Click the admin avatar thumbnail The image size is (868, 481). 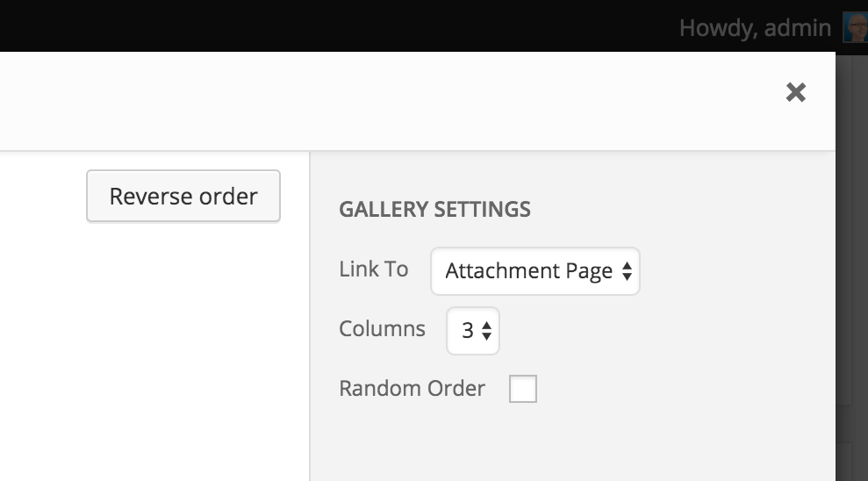(x=855, y=28)
